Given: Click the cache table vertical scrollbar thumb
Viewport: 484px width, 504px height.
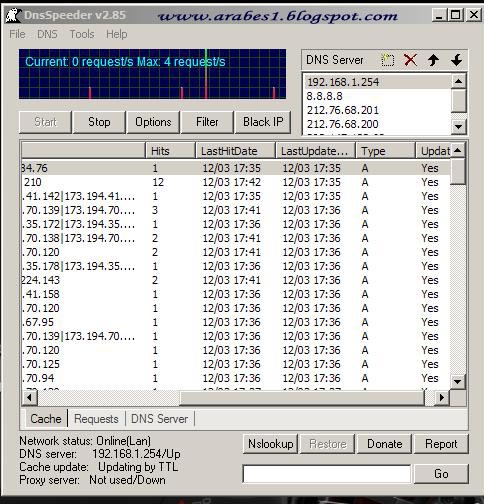Looking at the screenshot, I should pos(458,171).
